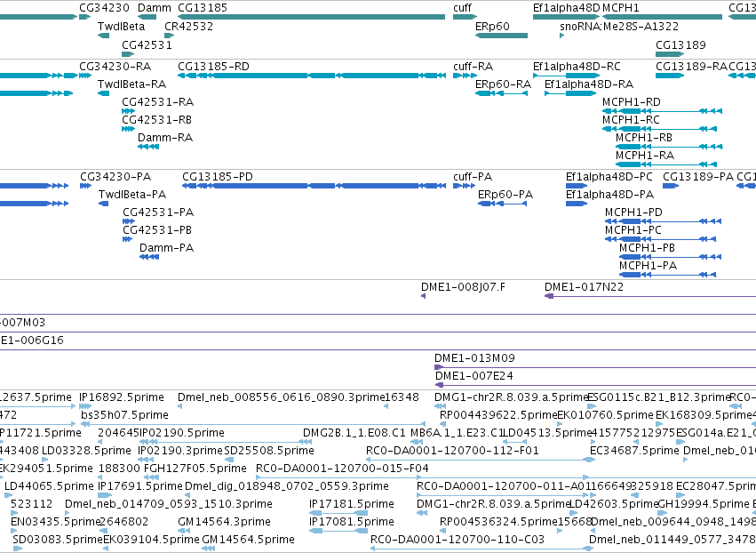Select the IP16892.5prime EST label
Viewport: 756px width, 553px height.
[x=122, y=397]
